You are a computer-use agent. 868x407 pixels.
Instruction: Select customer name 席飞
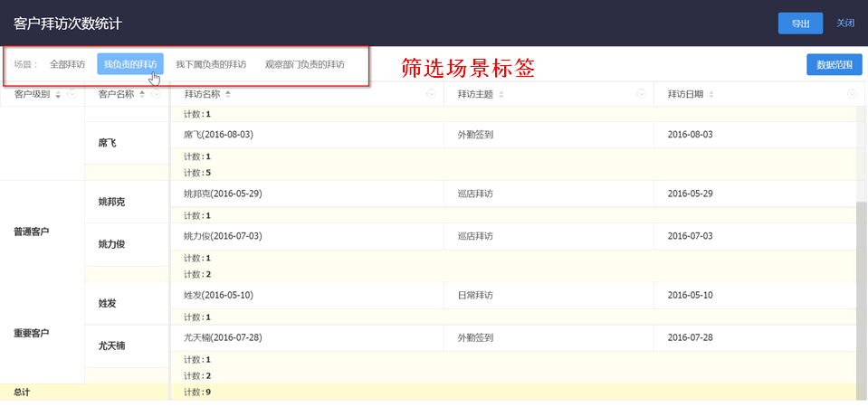(x=108, y=143)
